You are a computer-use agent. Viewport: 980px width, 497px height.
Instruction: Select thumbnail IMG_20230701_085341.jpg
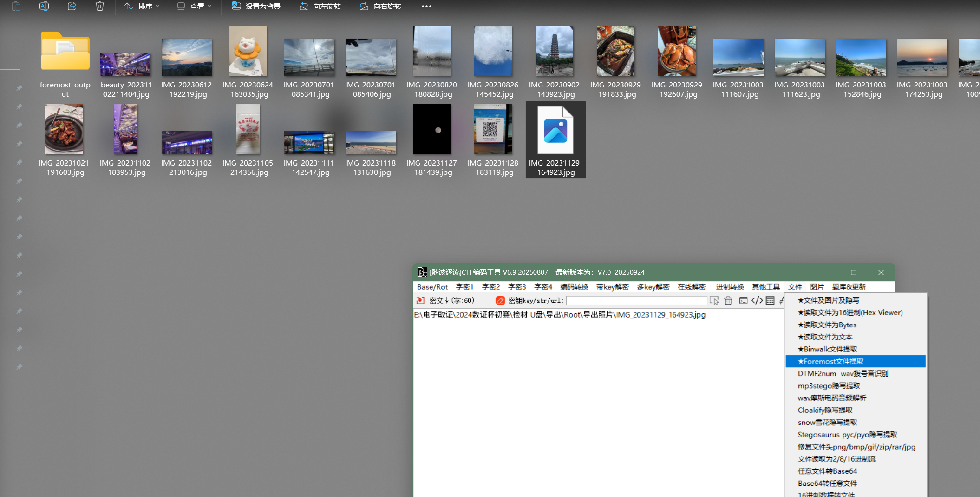(309, 57)
